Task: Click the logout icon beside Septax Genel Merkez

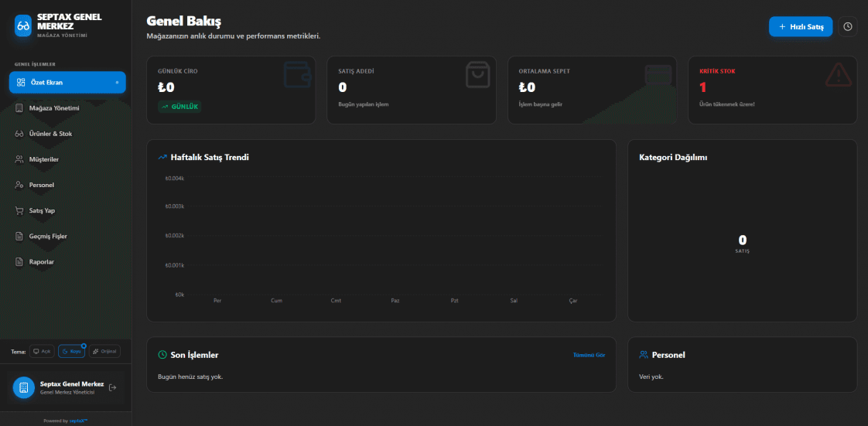Action: (112, 387)
